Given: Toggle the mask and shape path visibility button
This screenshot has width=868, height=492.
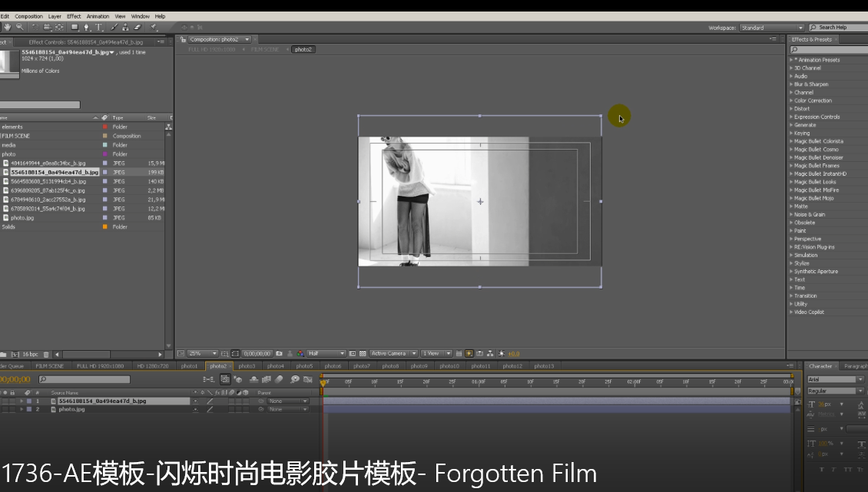Looking at the screenshot, I should (235, 354).
